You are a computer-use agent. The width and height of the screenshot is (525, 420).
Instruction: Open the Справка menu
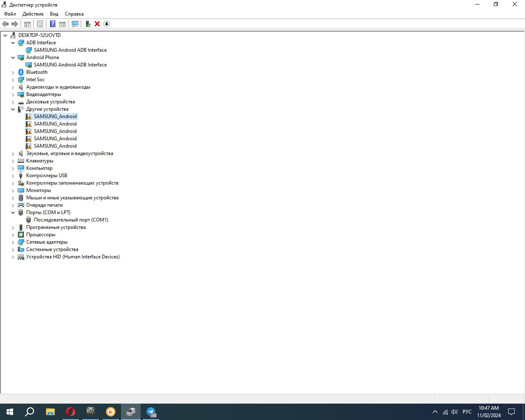[x=74, y=14]
